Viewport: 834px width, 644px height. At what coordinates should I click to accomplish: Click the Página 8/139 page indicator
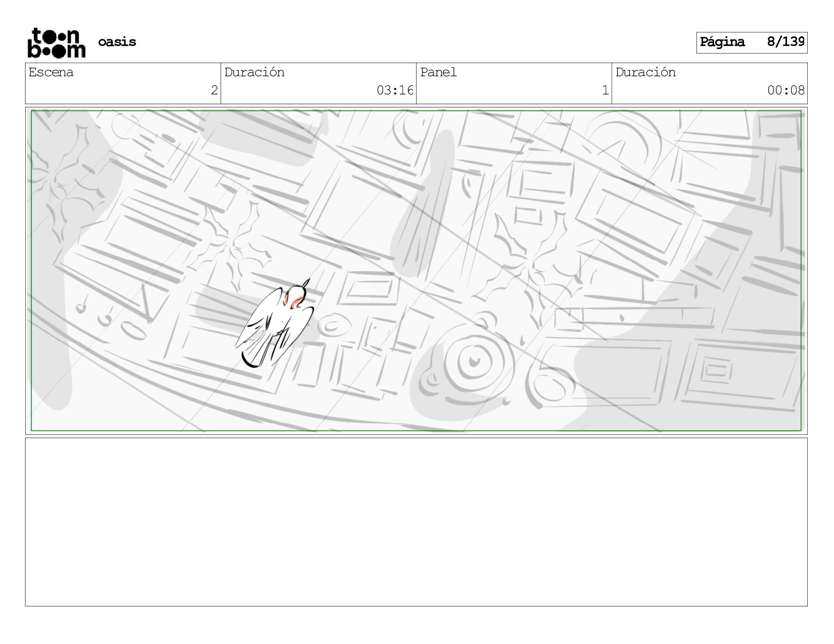pos(752,42)
